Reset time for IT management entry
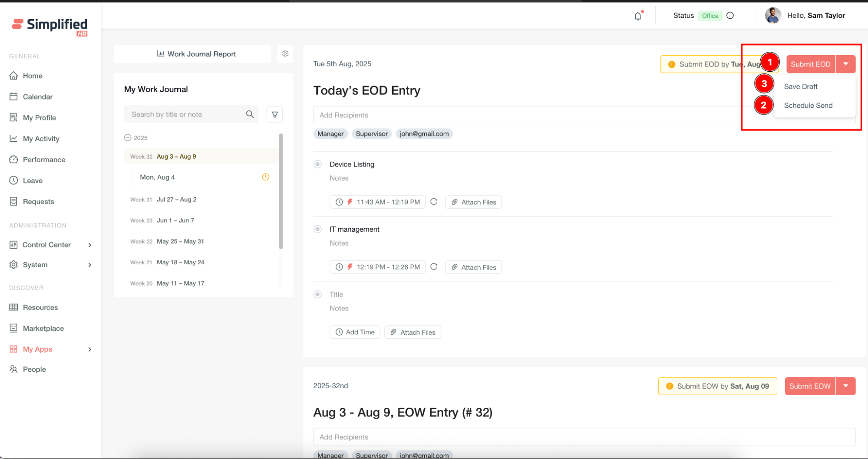The image size is (868, 459). pyautogui.click(x=434, y=267)
